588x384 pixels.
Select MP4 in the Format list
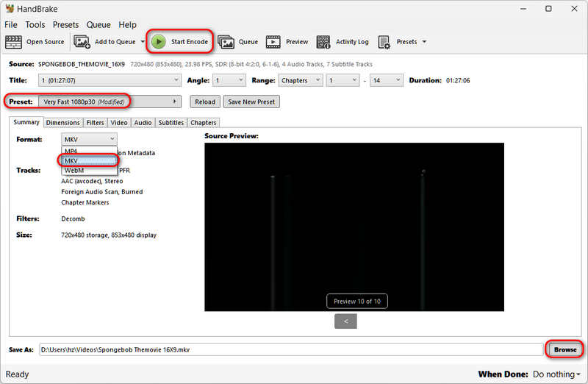point(89,151)
